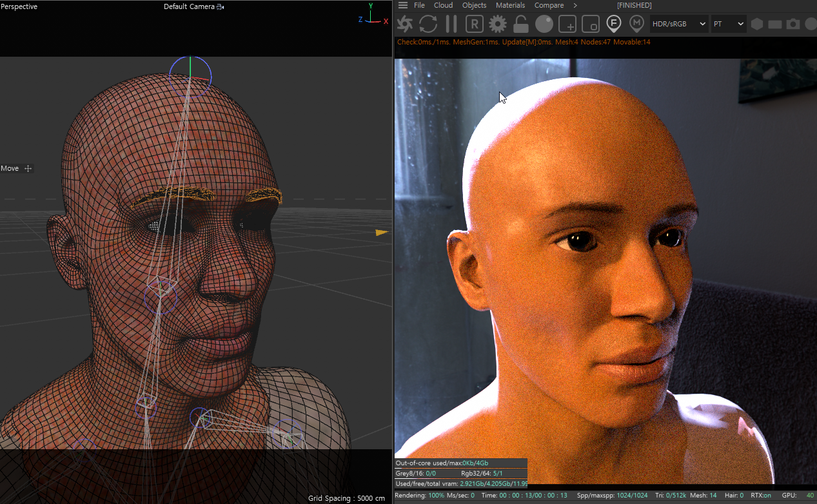Click the Move tool crosshair icon
This screenshot has width=817, height=504.
28,168
